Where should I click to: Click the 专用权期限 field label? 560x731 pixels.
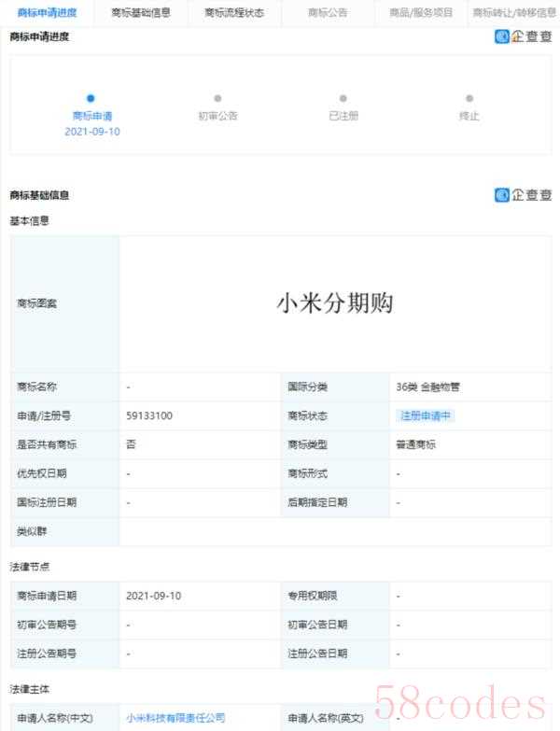pyautogui.click(x=313, y=596)
